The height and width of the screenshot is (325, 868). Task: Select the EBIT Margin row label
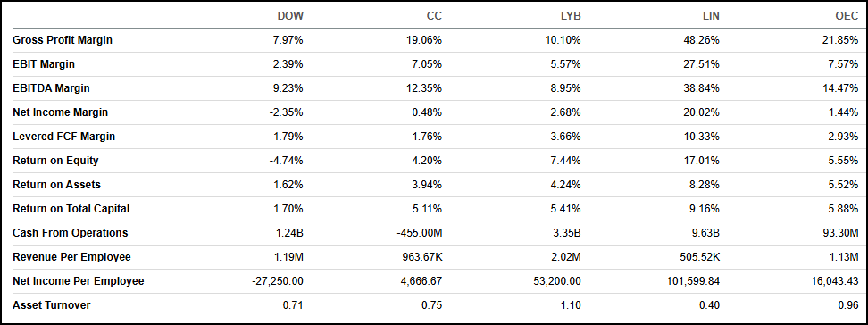[44, 64]
